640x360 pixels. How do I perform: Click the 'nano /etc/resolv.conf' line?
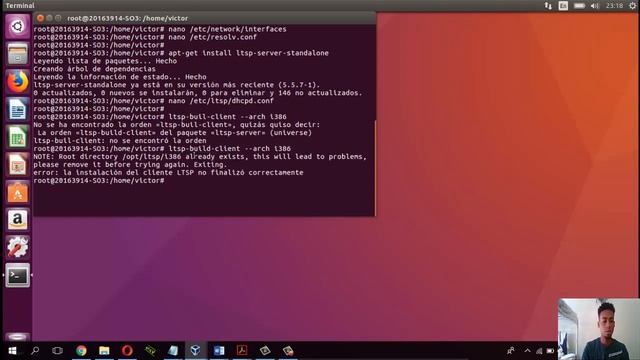(145, 37)
